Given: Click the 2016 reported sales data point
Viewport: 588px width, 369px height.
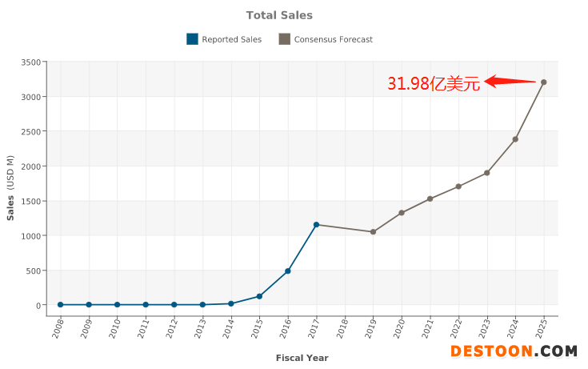Looking at the screenshot, I should (x=288, y=271).
